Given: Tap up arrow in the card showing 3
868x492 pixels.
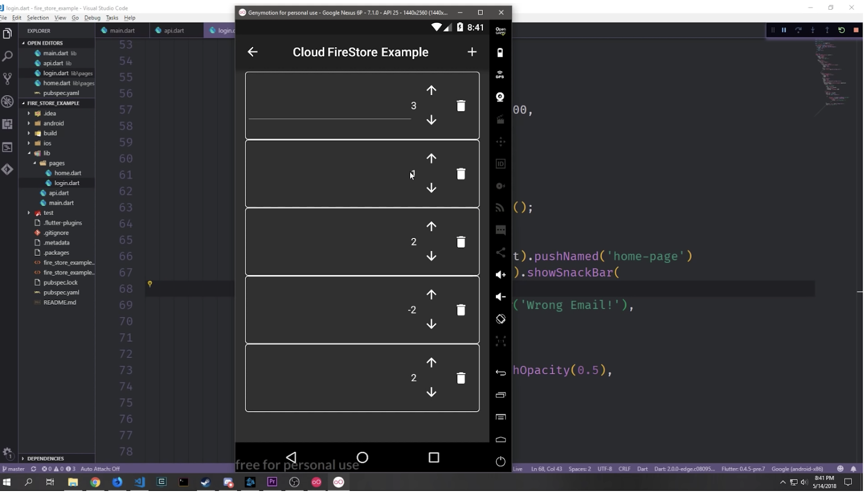Looking at the screenshot, I should click(x=431, y=90).
